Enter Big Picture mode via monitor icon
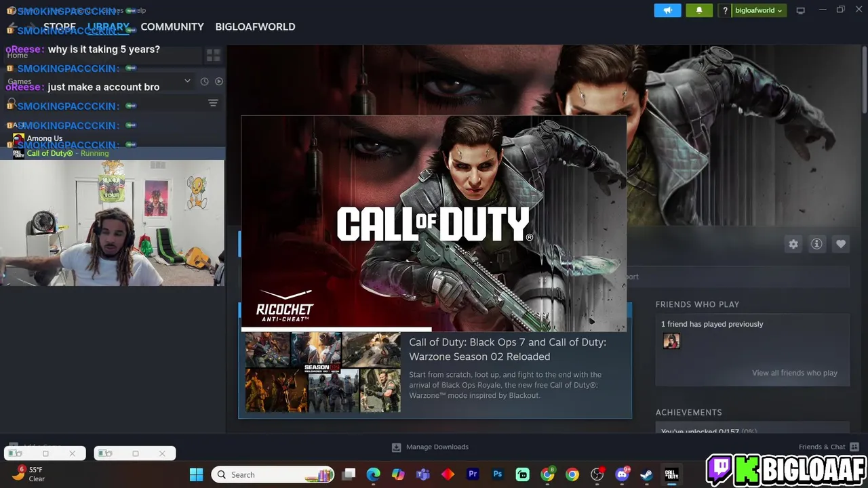Screen dimensions: 868x488 pos(800,10)
